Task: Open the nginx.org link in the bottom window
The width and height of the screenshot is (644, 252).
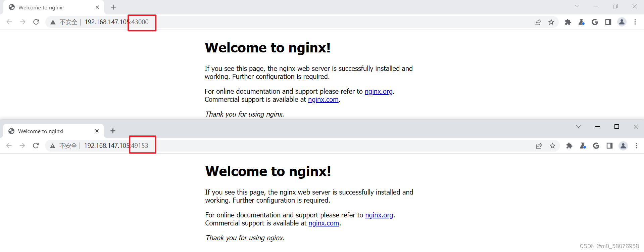Action: (x=379, y=215)
